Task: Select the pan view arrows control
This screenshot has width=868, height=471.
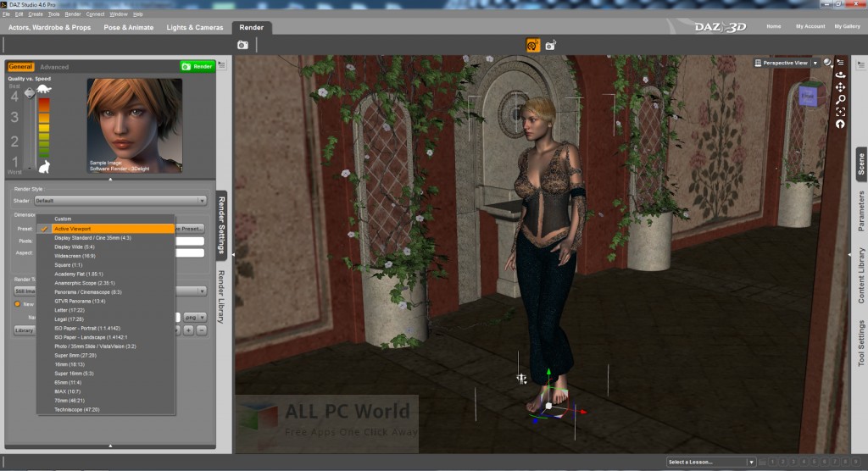Action: tap(840, 87)
